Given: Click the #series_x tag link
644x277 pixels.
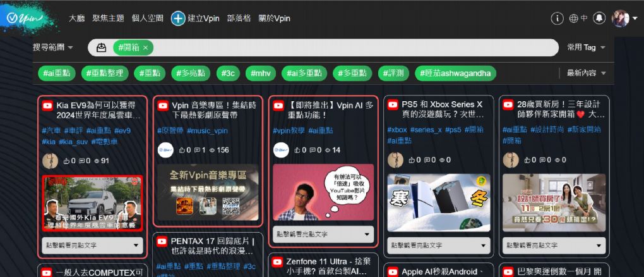Looking at the screenshot, I should pyautogui.click(x=426, y=130).
